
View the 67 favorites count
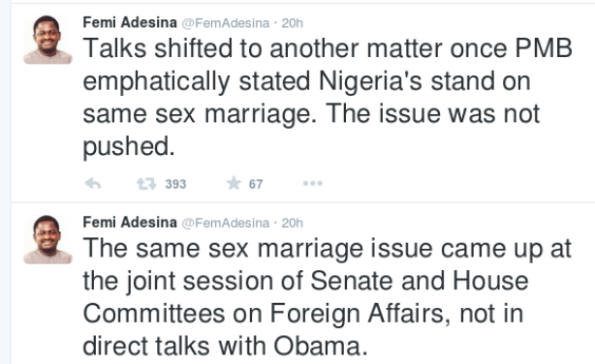(x=256, y=184)
